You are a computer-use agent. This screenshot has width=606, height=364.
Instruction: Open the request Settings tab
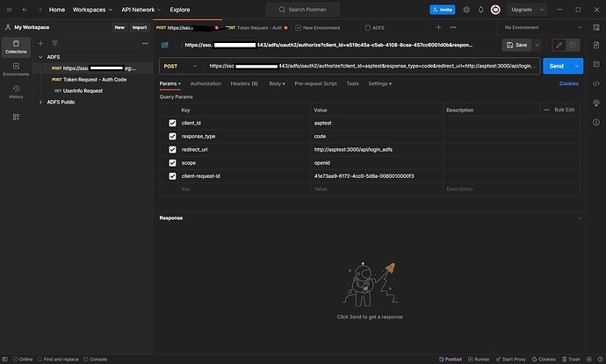click(x=379, y=83)
